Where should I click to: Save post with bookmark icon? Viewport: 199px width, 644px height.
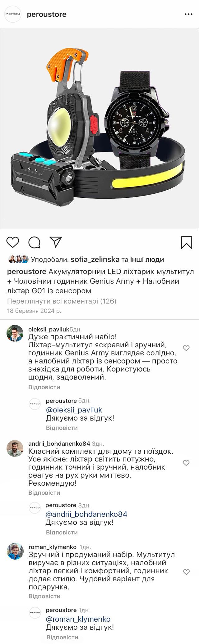pyautogui.click(x=186, y=242)
